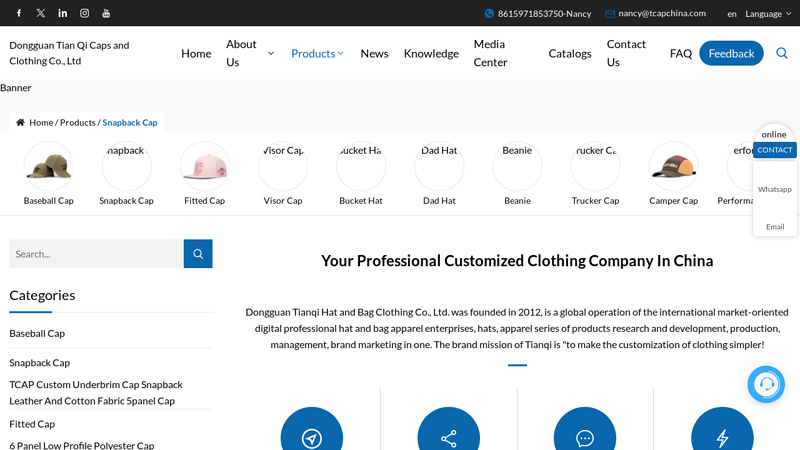Open the LinkedIn social icon
The image size is (800, 450).
pos(62,13)
